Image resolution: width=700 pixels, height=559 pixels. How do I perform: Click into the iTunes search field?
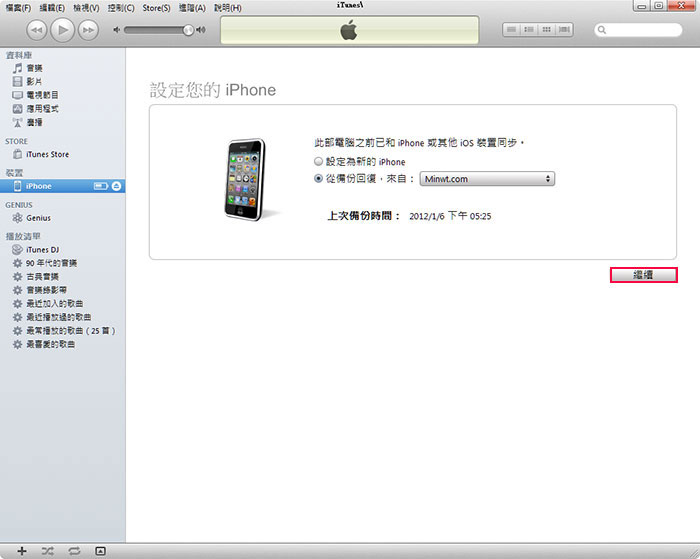pyautogui.click(x=638, y=30)
